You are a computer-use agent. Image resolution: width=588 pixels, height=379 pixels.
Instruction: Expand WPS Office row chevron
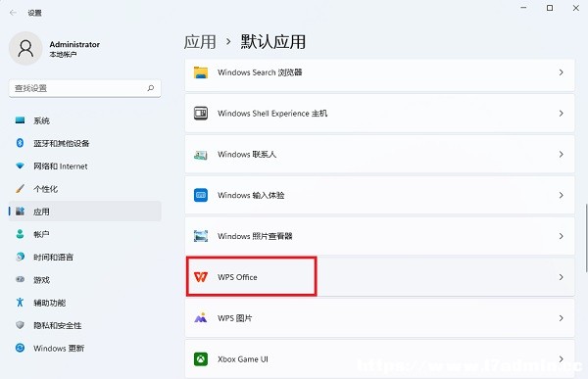[561, 277]
